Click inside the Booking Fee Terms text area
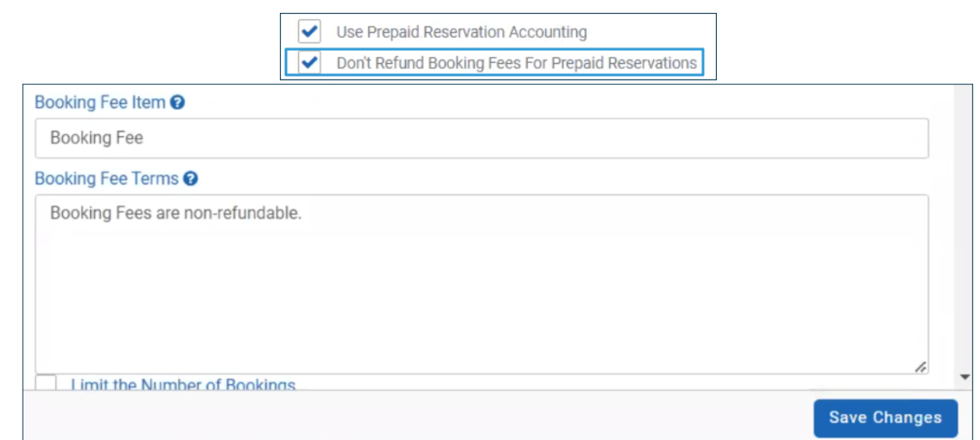This screenshot has height=440, width=980. coord(482,284)
